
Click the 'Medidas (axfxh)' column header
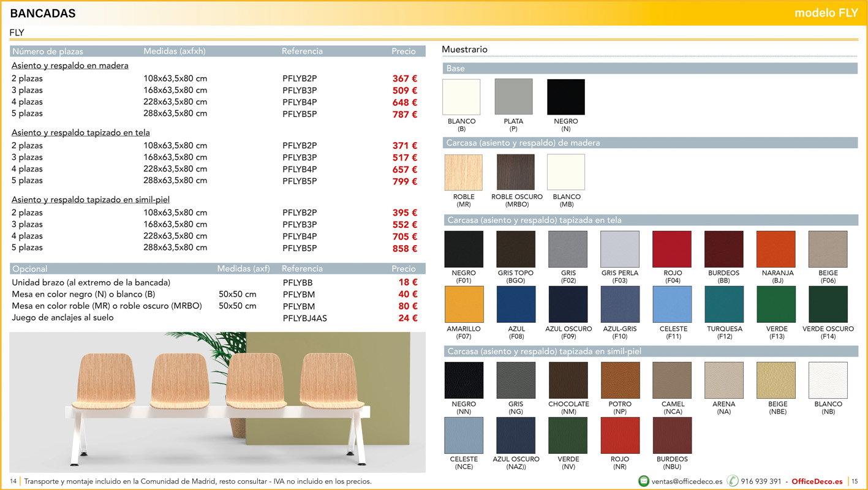coord(175,51)
